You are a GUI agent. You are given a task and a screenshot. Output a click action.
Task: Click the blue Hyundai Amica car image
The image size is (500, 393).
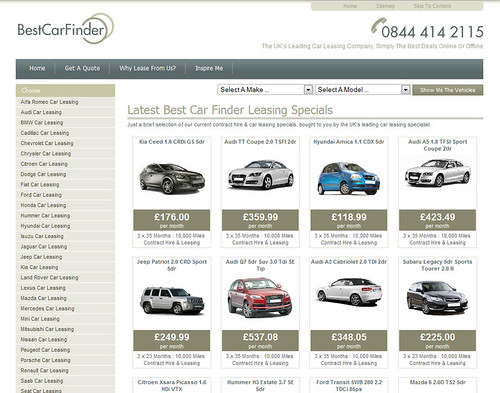[x=349, y=178]
